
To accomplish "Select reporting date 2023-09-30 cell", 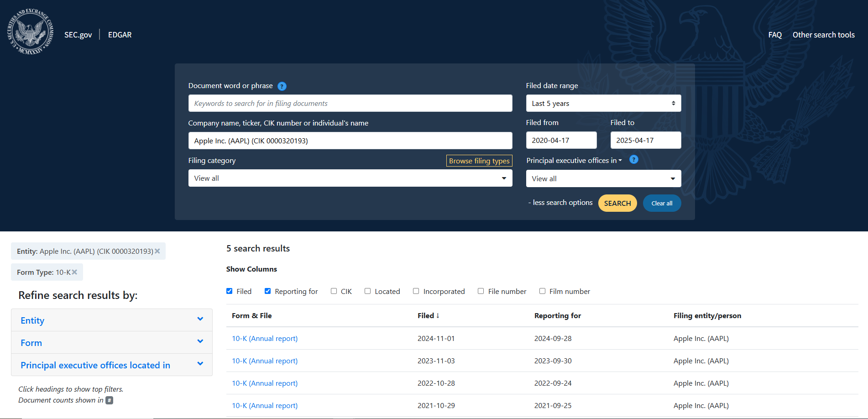I will click(553, 361).
